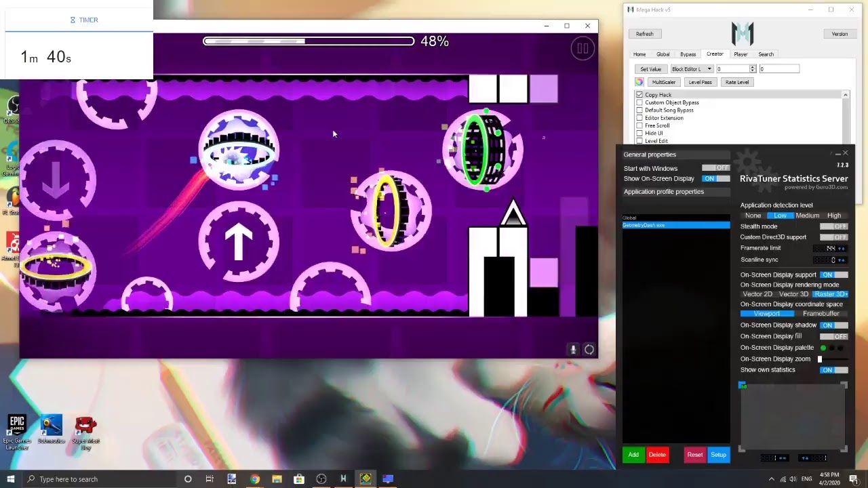Click the green Add profile button
This screenshot has width=868, height=488.
[633, 455]
